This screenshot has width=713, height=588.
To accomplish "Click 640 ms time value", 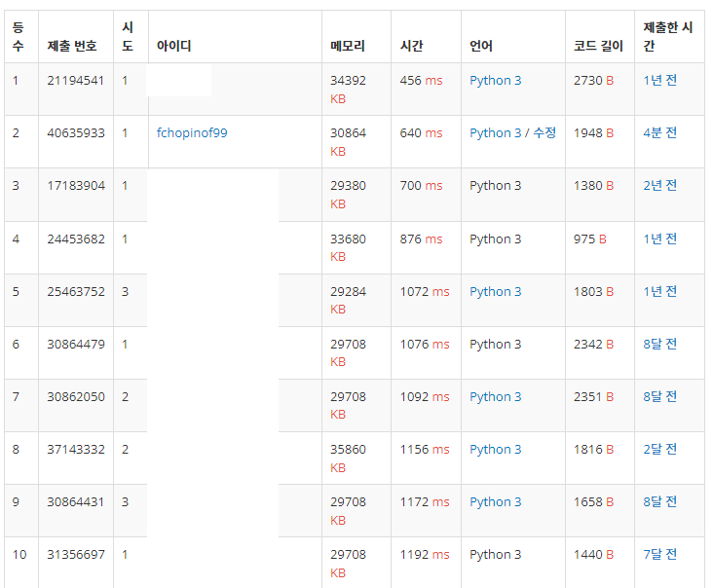I will coord(421,132).
